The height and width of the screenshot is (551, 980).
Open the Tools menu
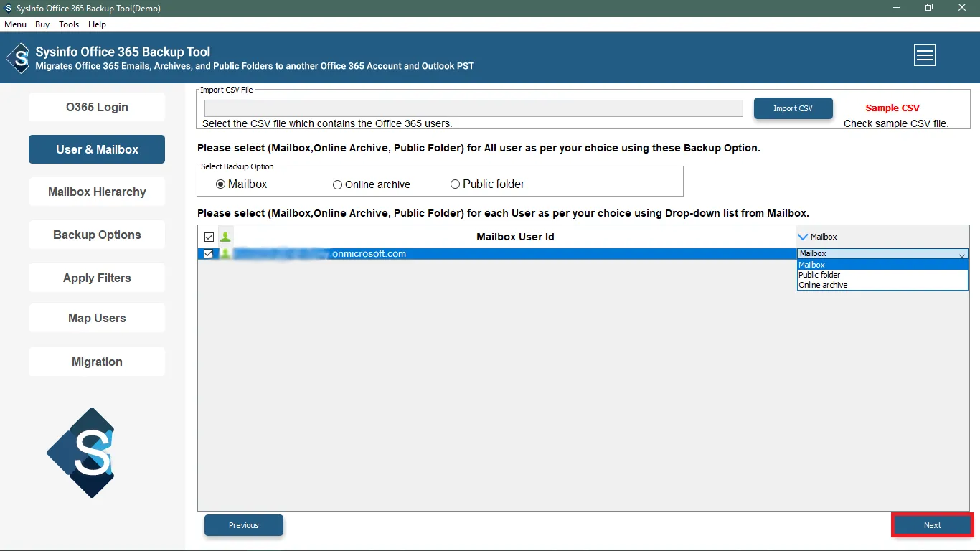69,24
